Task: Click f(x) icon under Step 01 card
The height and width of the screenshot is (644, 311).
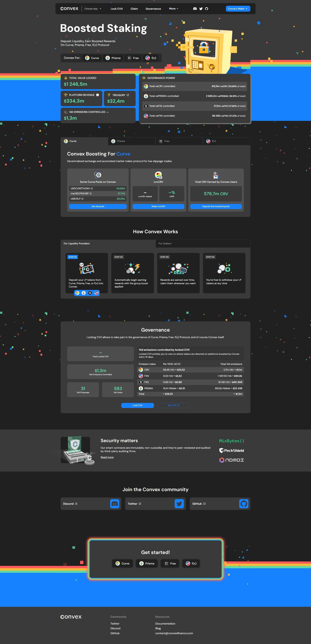Action: 96,293
